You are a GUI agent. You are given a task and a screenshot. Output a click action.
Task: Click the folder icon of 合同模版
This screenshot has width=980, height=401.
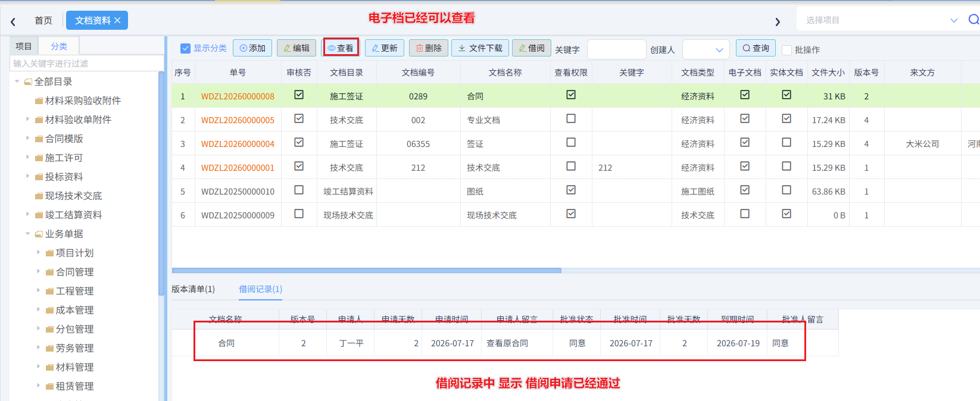pos(39,139)
